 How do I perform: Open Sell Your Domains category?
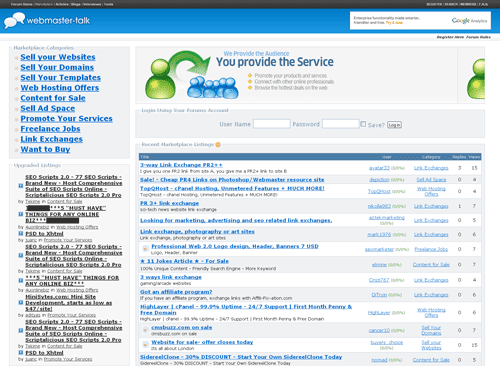[57, 67]
